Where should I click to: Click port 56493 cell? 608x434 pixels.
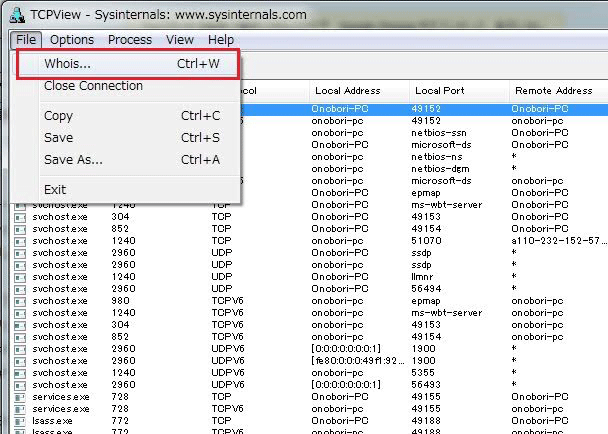(426, 385)
